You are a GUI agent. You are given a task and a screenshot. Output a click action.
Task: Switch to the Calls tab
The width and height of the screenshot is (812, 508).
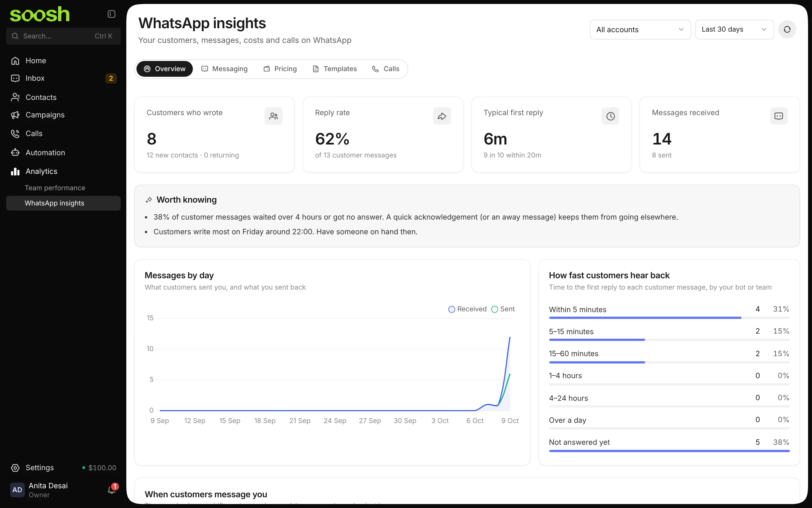pyautogui.click(x=385, y=69)
